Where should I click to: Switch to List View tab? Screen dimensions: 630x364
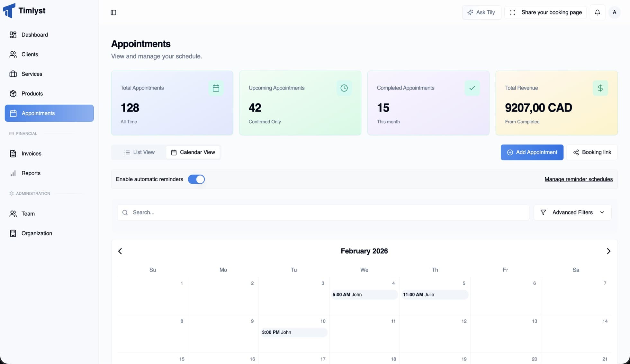pyautogui.click(x=139, y=152)
